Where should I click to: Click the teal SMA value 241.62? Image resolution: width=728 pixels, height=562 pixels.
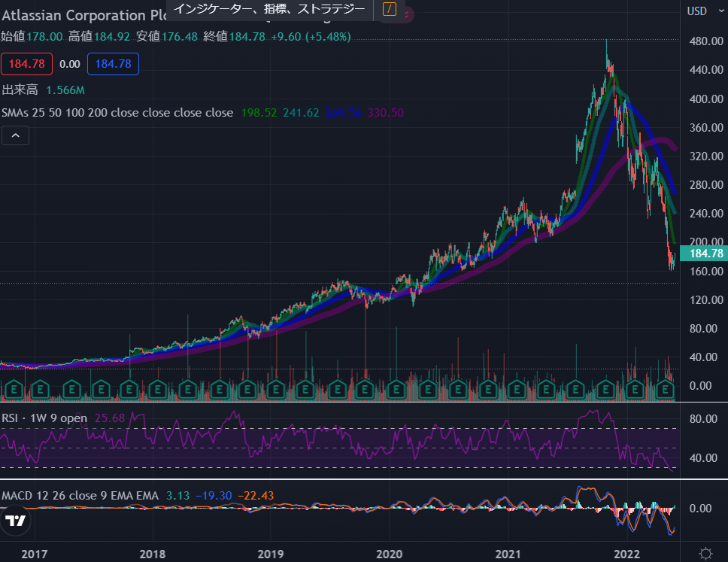(301, 112)
